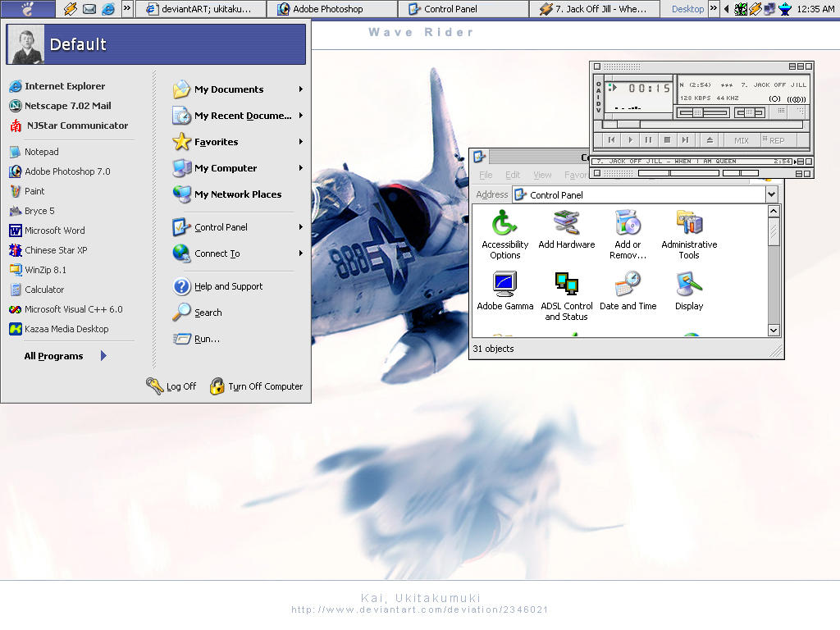Launch Paint
Screen dimensions: 840x630
click(x=27, y=191)
